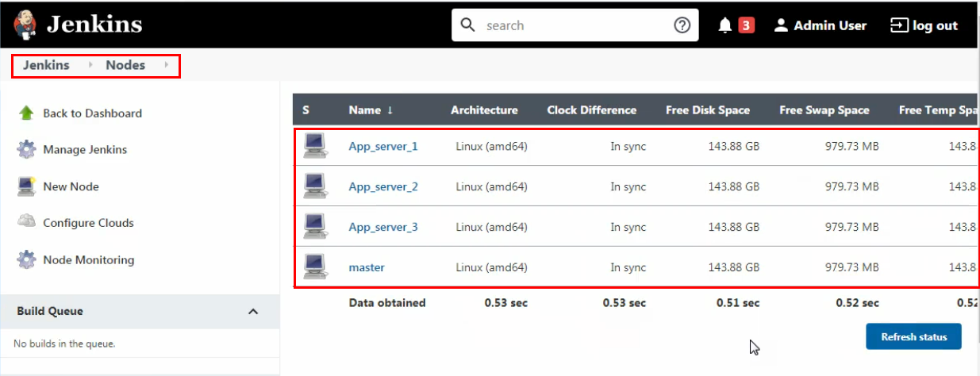Image resolution: width=980 pixels, height=376 pixels.
Task: Click the computer icon for App_server_3
Action: [316, 227]
